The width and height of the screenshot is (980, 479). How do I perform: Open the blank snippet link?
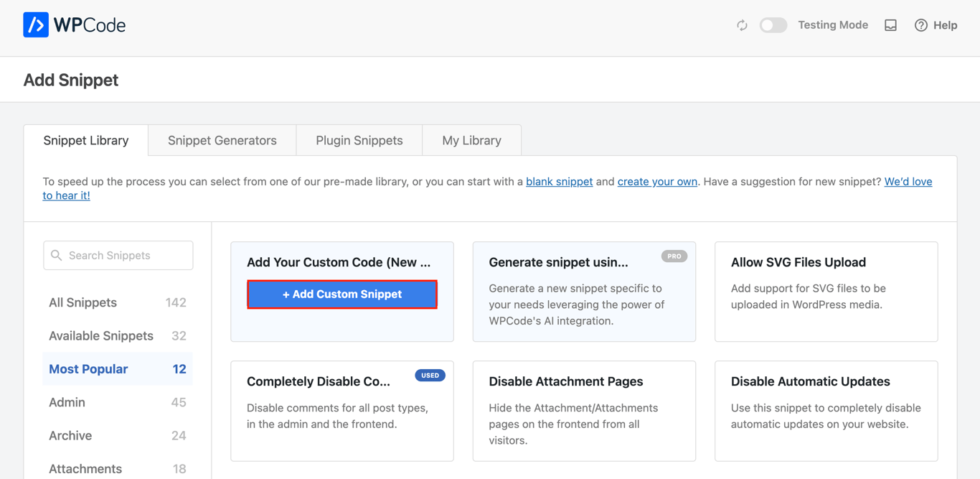(560, 181)
